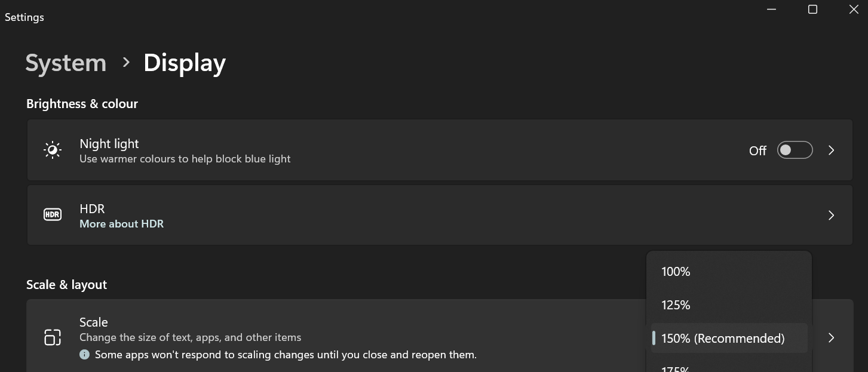The height and width of the screenshot is (372, 868).
Task: Choose 125% from the scale list
Action: click(x=729, y=305)
